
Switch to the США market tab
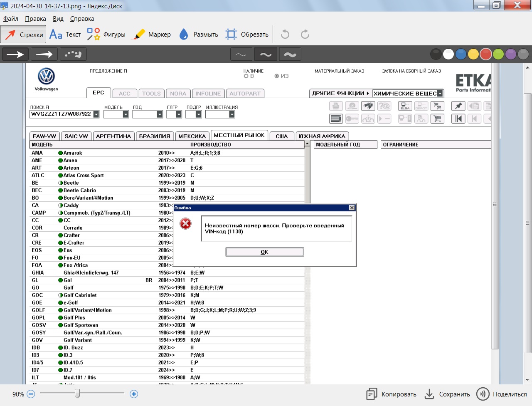coord(282,136)
